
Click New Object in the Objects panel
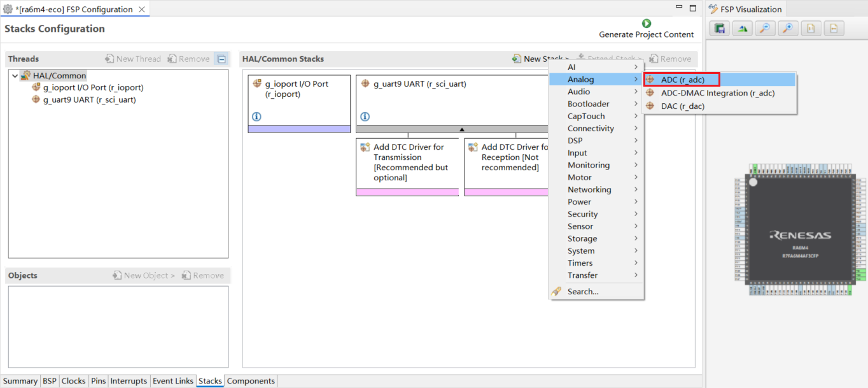click(144, 275)
